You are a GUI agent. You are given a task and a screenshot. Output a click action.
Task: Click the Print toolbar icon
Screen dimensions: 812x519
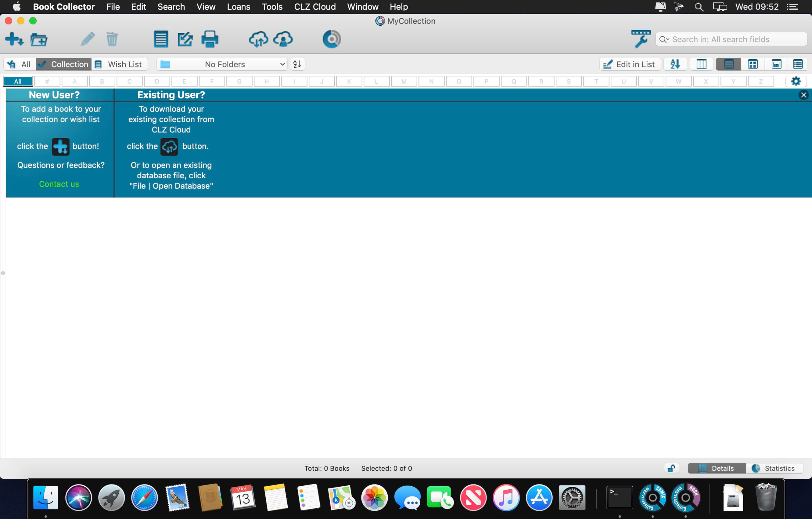(210, 39)
